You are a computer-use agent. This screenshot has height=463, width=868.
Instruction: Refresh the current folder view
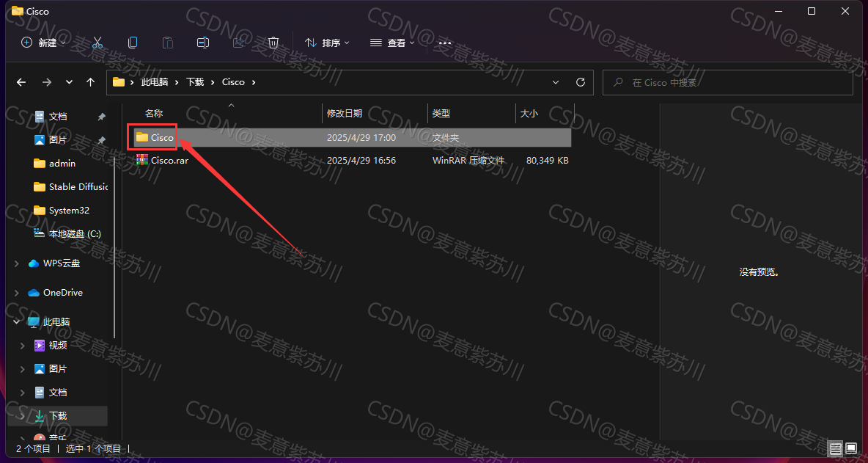581,82
